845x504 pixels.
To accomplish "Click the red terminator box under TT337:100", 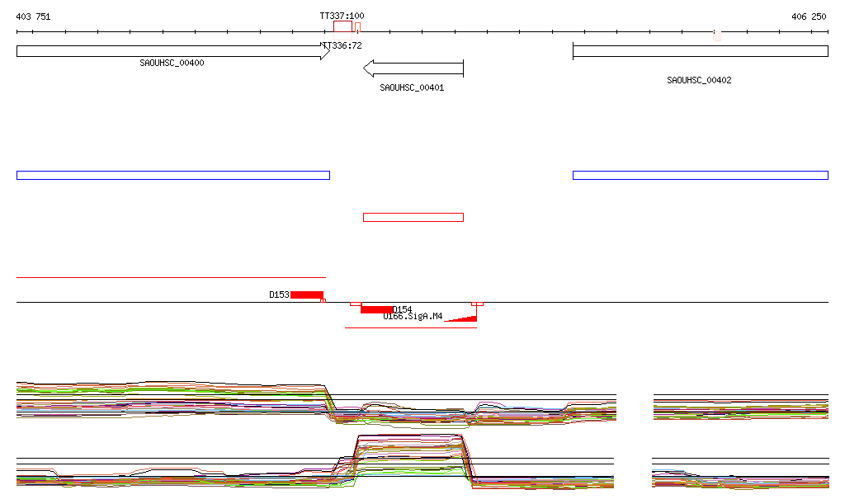I will [x=342, y=26].
